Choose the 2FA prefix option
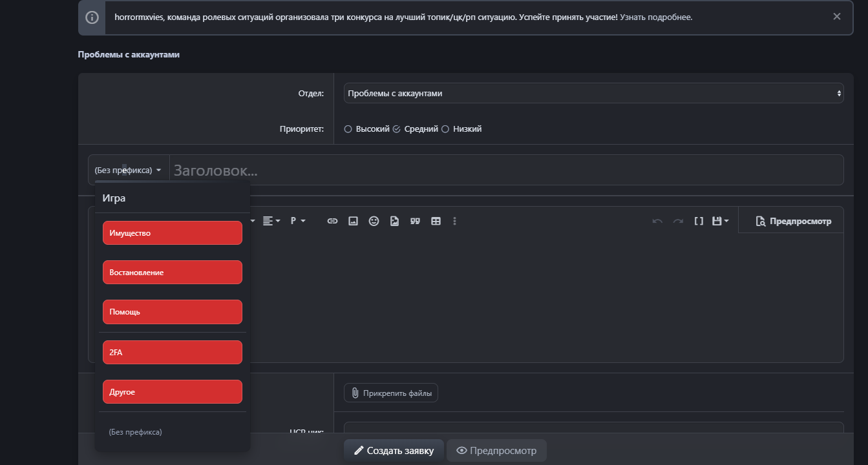This screenshot has height=465, width=868. coord(172,353)
